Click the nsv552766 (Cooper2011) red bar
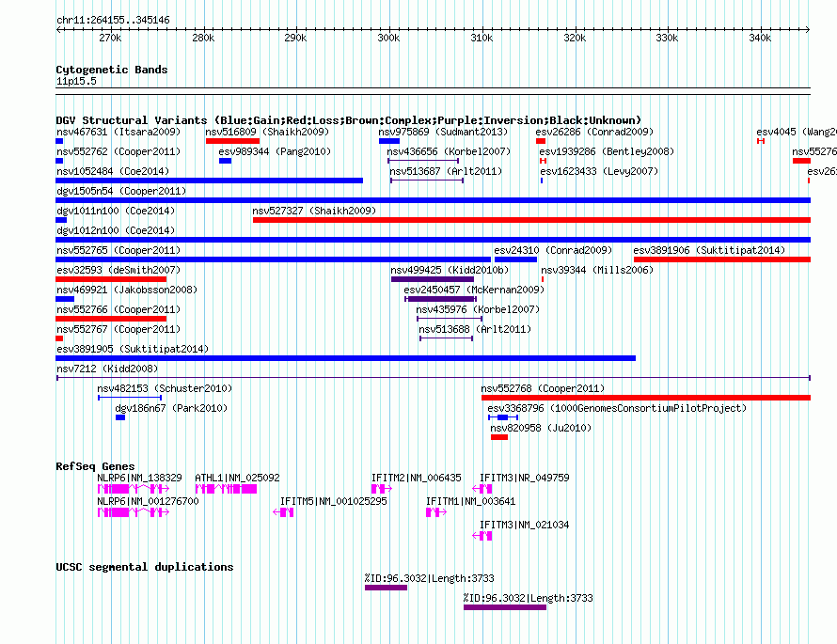 click(111, 319)
